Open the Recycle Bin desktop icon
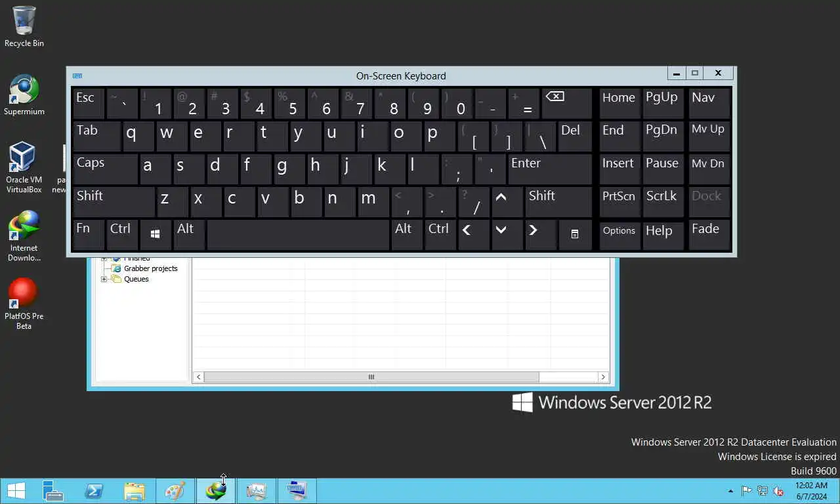The image size is (840, 504). pyautogui.click(x=24, y=26)
